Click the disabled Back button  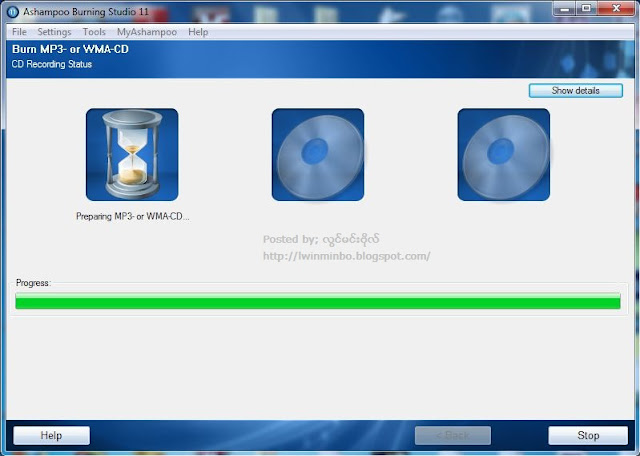tap(453, 435)
